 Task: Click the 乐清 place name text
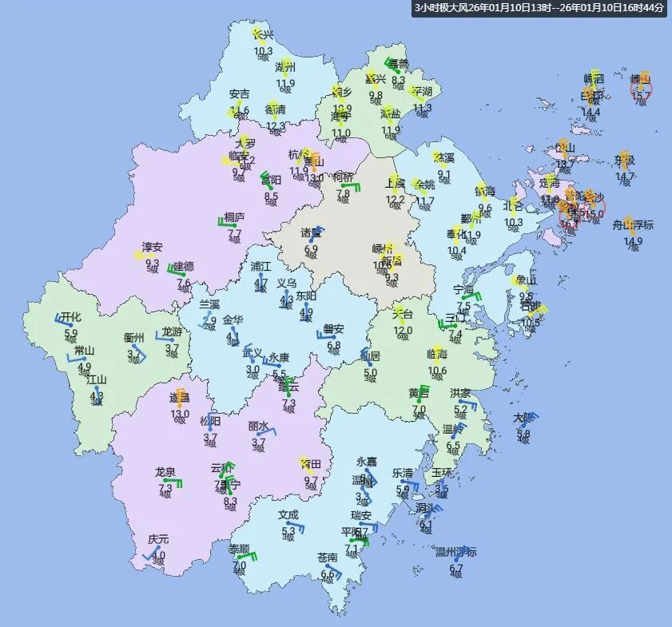(403, 474)
